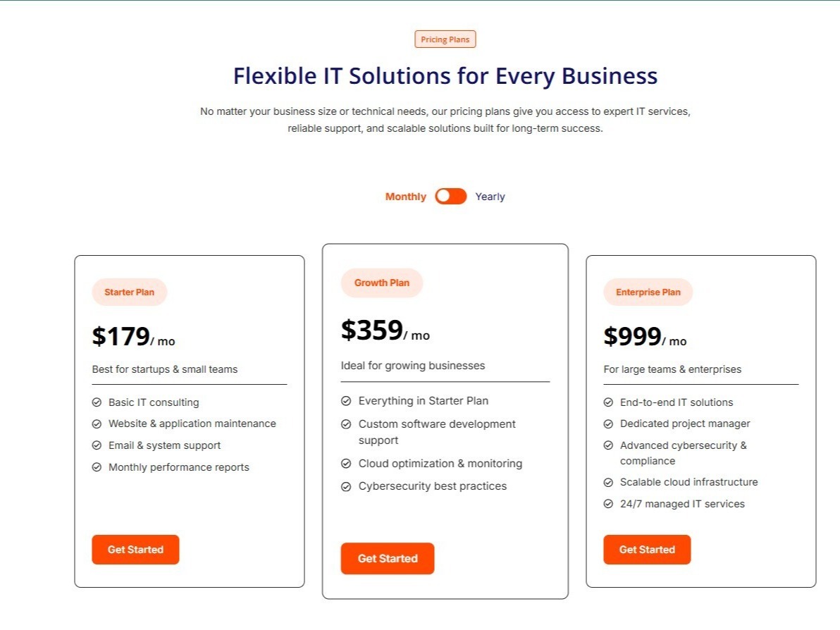Click the Enterprise Plan badge
Screen dimensions: 840x630
point(648,292)
